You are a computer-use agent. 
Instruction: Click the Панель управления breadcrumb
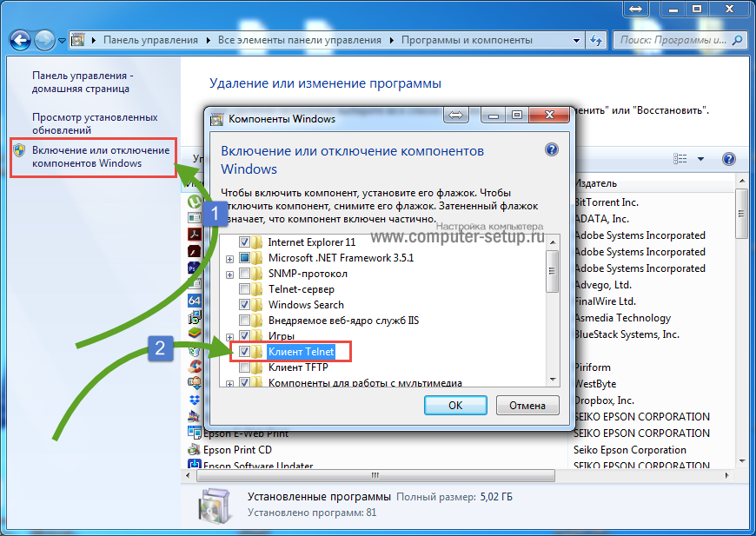[151, 40]
